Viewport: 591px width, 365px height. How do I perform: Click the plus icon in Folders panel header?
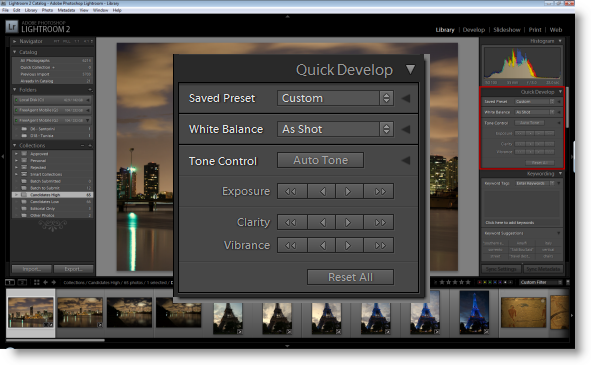coord(90,90)
